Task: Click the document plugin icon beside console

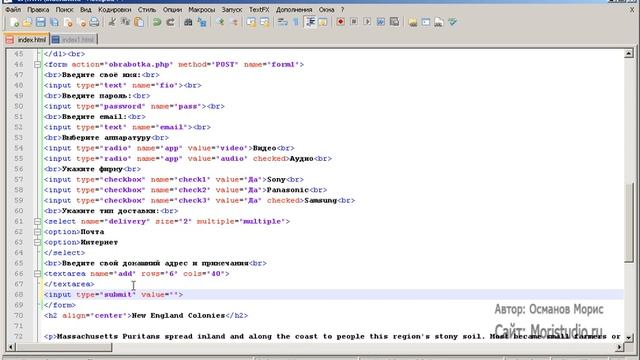Action: point(439,22)
